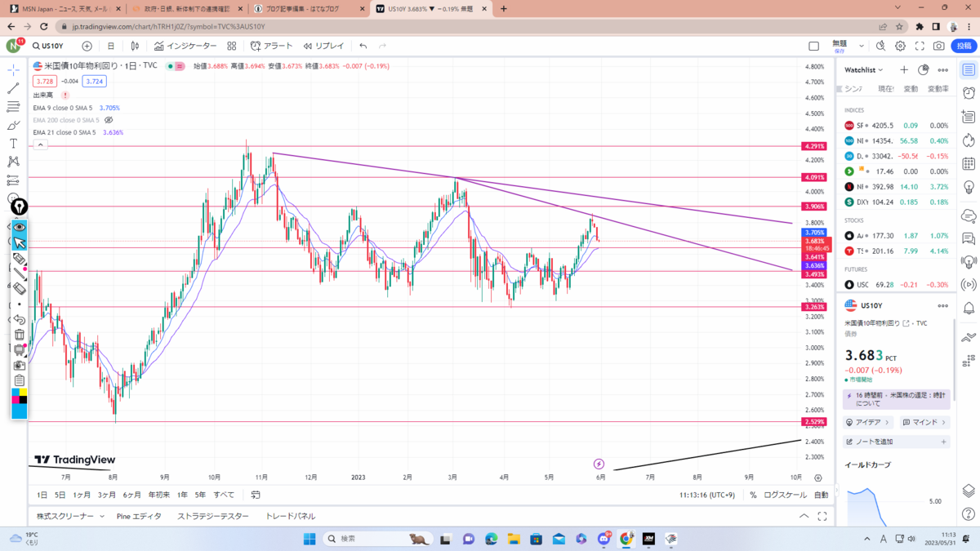Image resolution: width=980 pixels, height=551 pixels.
Task: Click the clipboard icon in the overlay toolbar
Action: pyautogui.click(x=19, y=380)
